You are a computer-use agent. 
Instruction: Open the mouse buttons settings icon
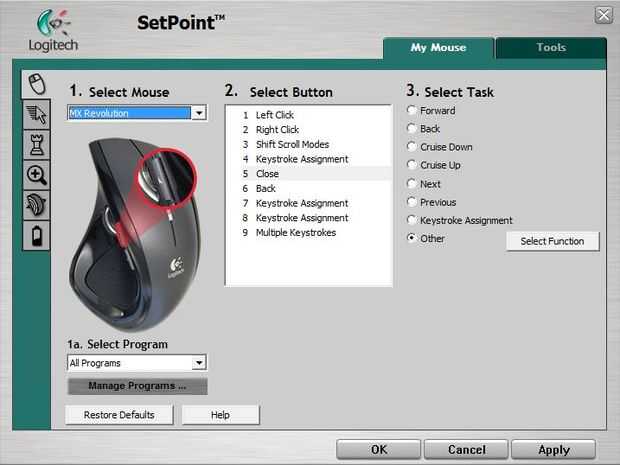37,84
